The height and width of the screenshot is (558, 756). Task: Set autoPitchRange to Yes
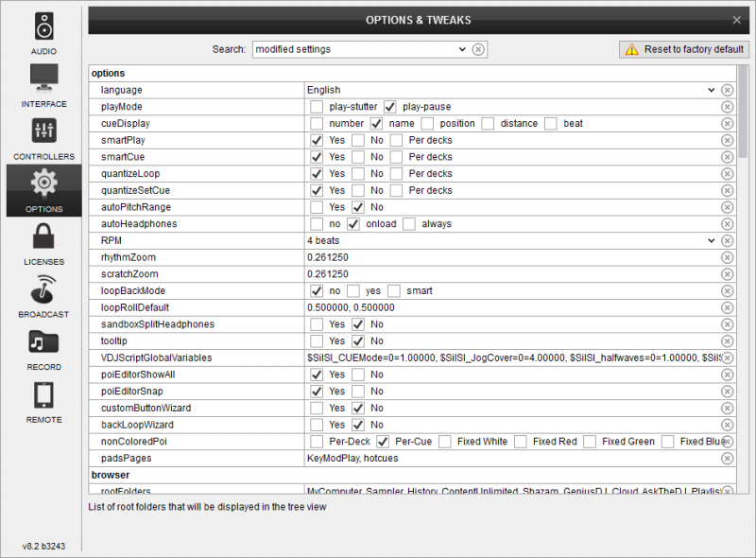(317, 207)
